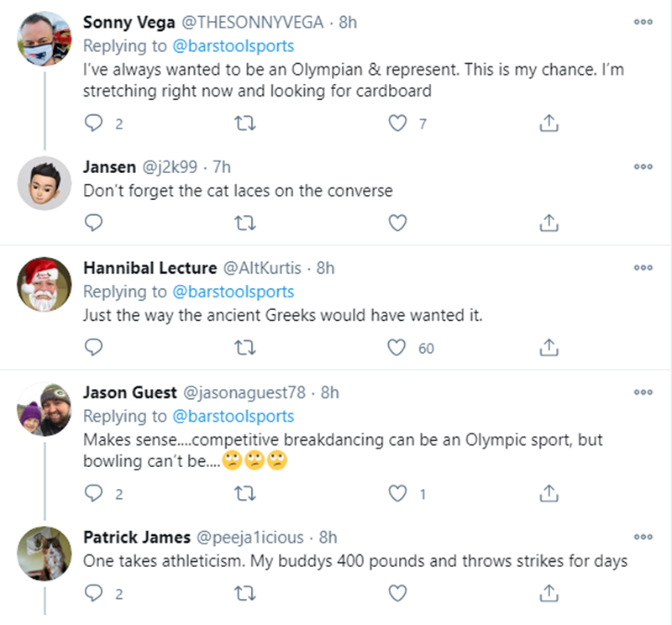Share Jansen's tweet
Screen dimensions: 672x625
pyautogui.click(x=548, y=223)
